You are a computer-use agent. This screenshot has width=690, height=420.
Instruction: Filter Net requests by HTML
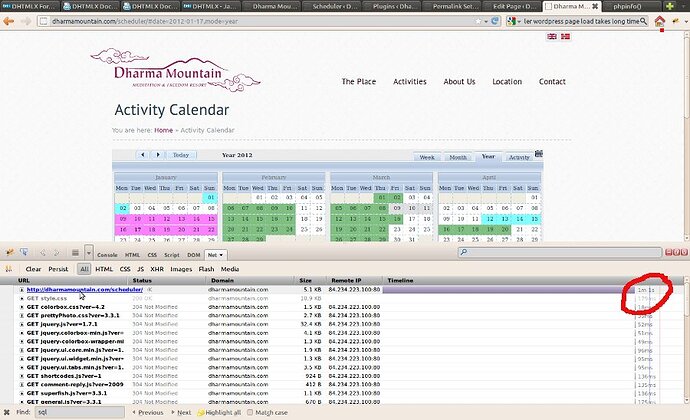(x=104, y=269)
